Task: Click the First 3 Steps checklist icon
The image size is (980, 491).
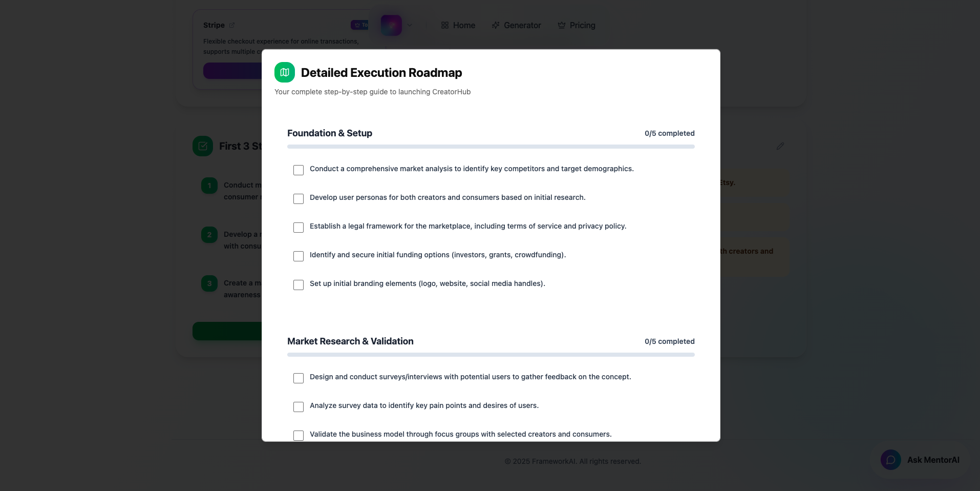Action: pos(203,146)
